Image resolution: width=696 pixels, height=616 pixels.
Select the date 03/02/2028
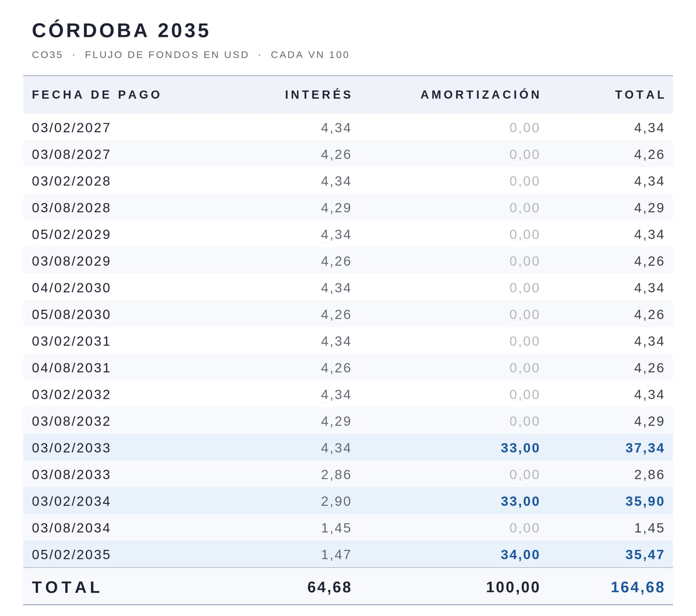coord(71,181)
